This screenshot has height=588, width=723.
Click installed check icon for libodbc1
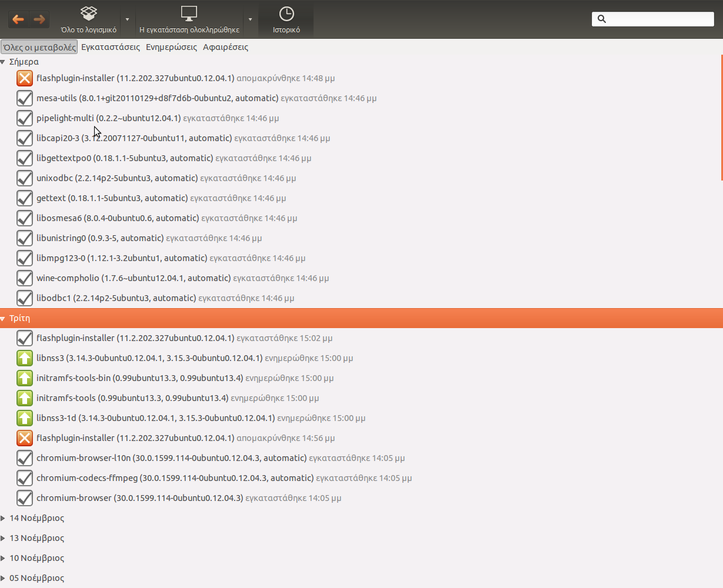pyautogui.click(x=24, y=298)
